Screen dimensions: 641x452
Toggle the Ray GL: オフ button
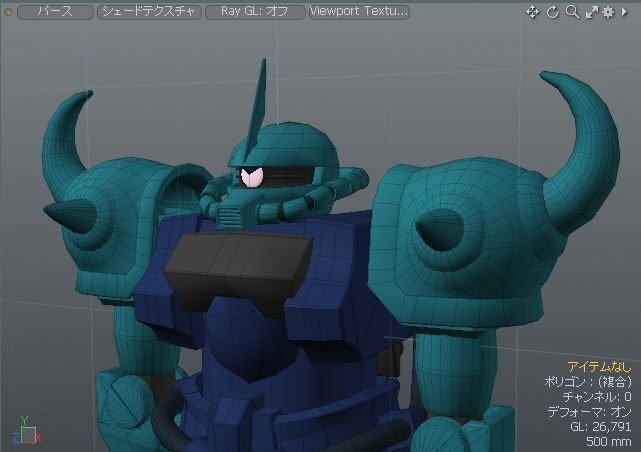pos(255,11)
